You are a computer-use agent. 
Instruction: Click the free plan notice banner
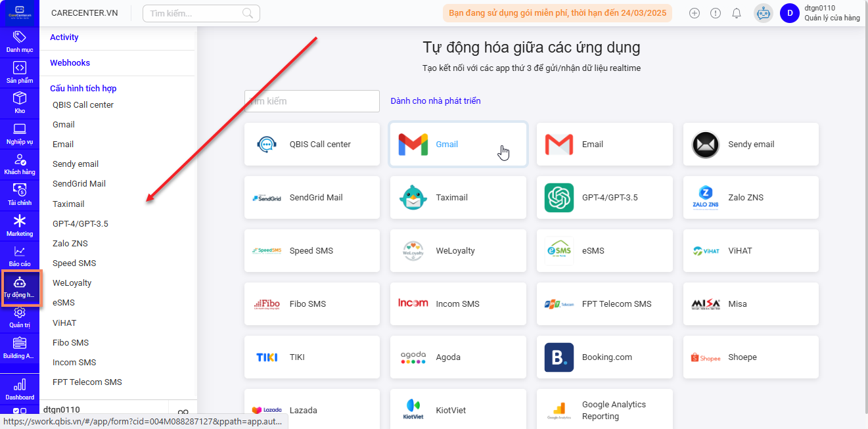tap(557, 13)
